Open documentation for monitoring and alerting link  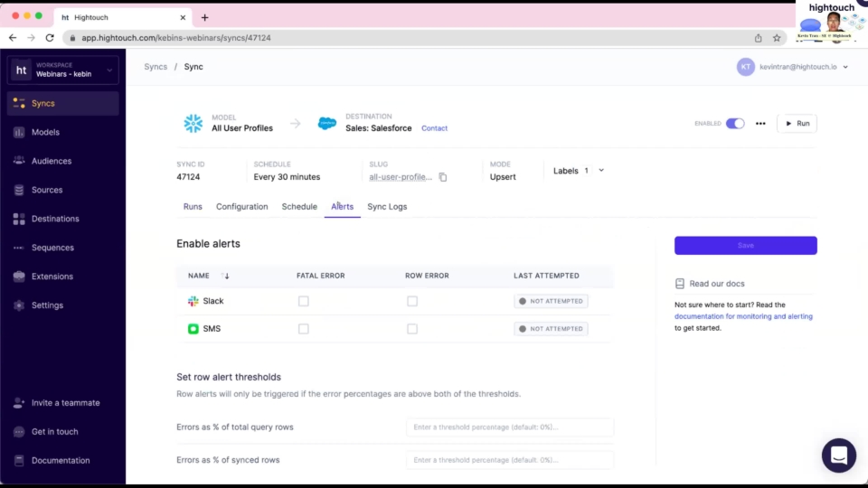743,316
